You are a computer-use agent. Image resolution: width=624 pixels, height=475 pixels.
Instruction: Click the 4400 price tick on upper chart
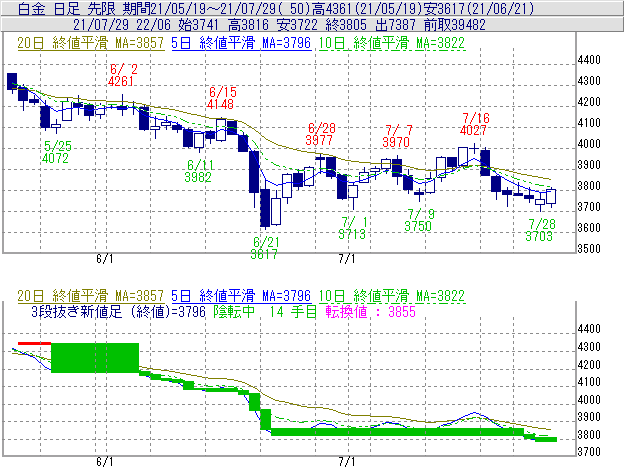(589, 60)
